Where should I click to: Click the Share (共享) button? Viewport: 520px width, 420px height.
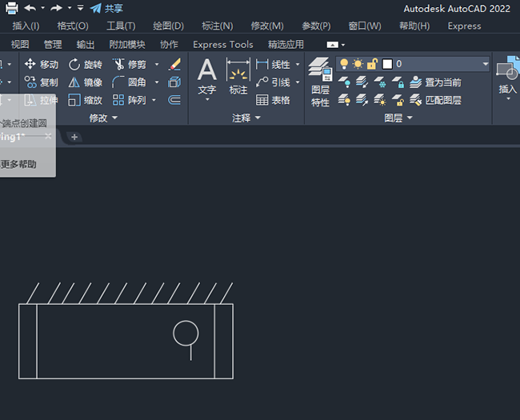point(106,8)
